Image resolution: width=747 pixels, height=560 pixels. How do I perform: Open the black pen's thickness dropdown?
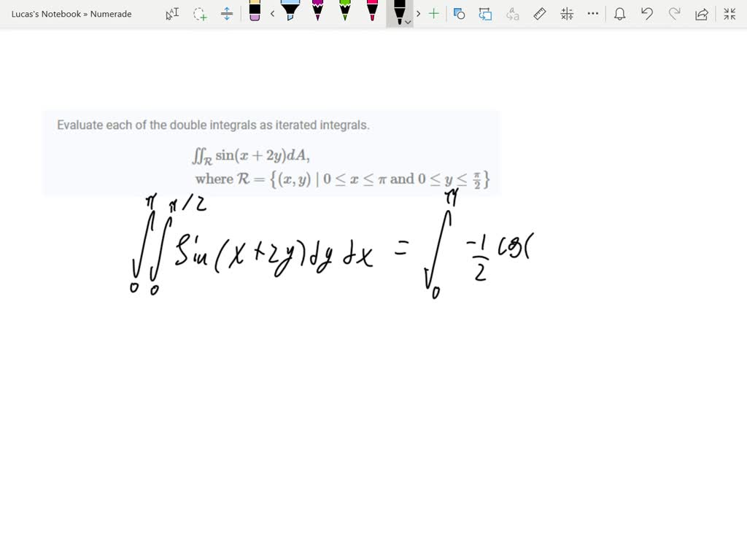pos(406,20)
